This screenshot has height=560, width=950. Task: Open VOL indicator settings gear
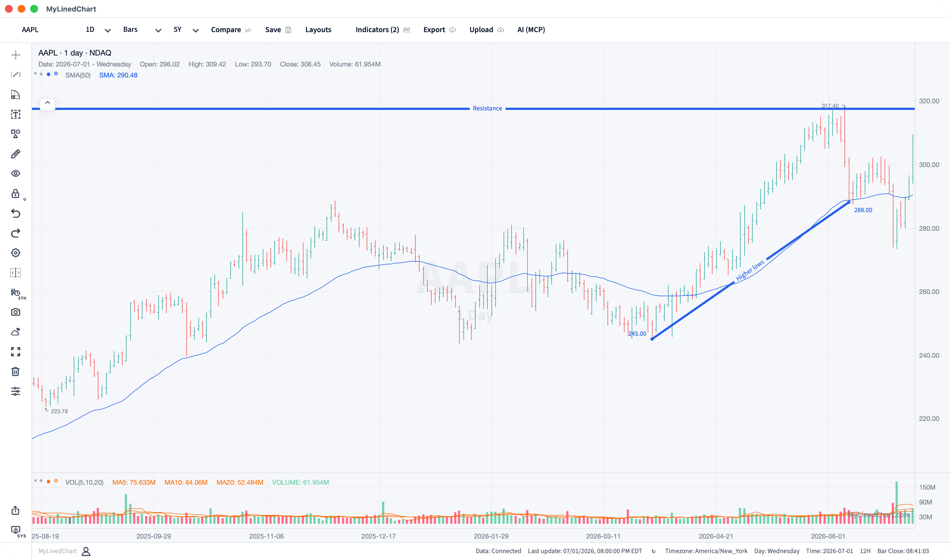click(56, 481)
